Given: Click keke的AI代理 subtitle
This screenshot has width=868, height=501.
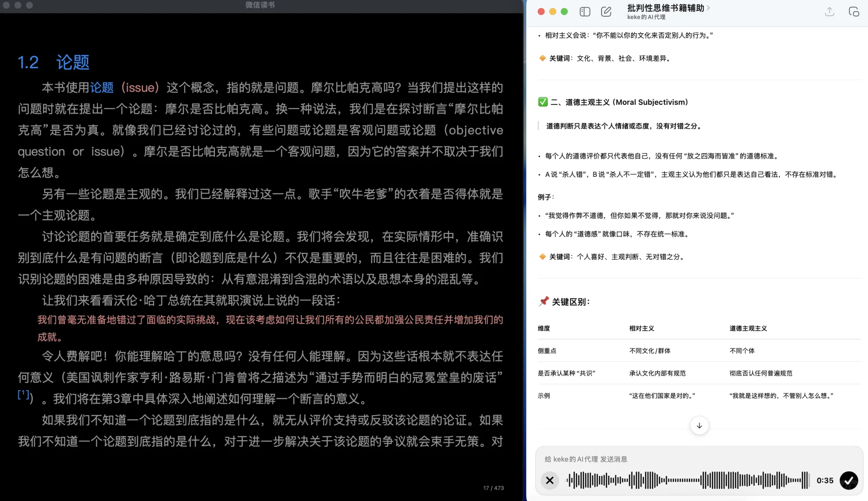Looking at the screenshot, I should click(x=646, y=17).
